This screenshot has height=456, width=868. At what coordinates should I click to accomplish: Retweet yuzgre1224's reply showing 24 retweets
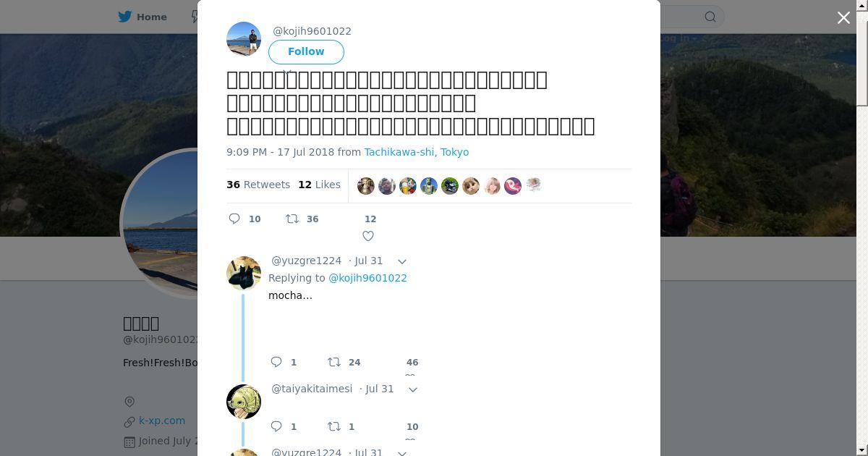(334, 362)
